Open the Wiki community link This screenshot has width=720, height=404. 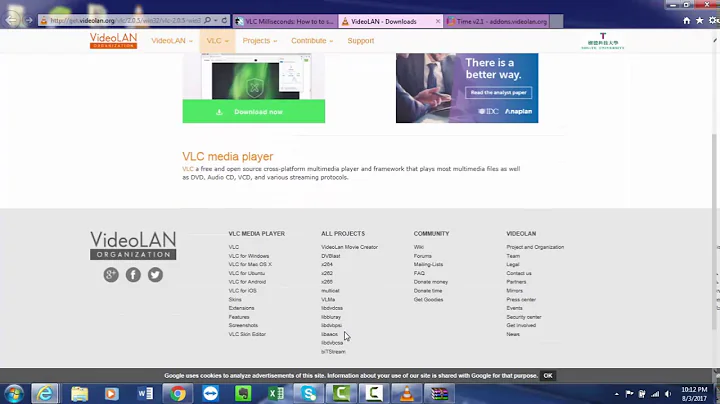point(418,247)
